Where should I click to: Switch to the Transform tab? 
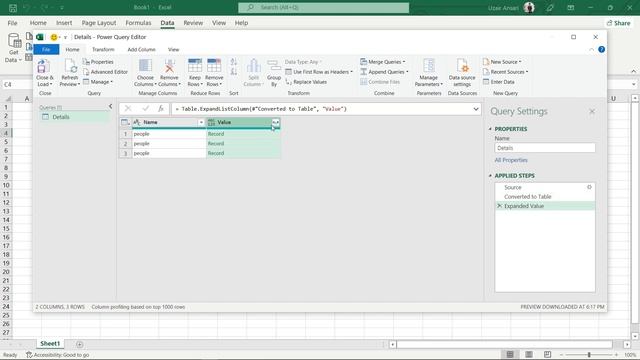103,49
